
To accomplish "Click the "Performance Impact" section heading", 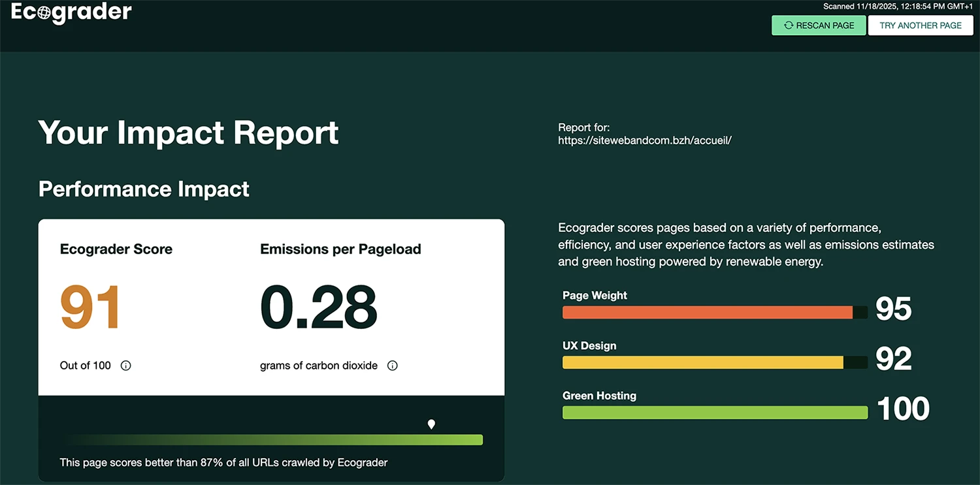I will (x=144, y=189).
